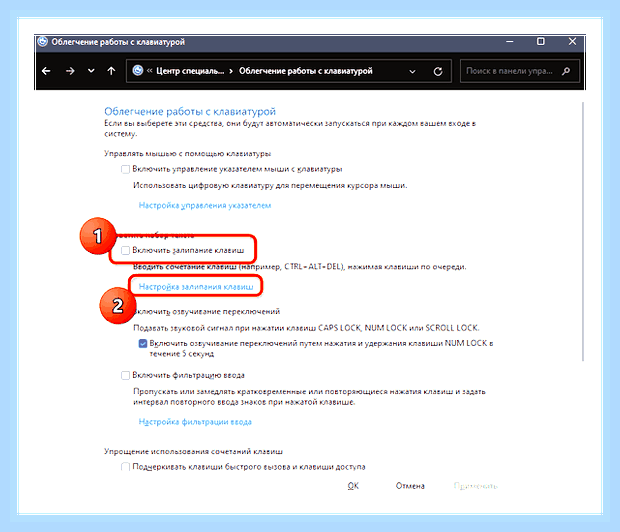Check 'Включить залипание клавиш' box
This screenshot has width=620, height=532.
pos(125,250)
